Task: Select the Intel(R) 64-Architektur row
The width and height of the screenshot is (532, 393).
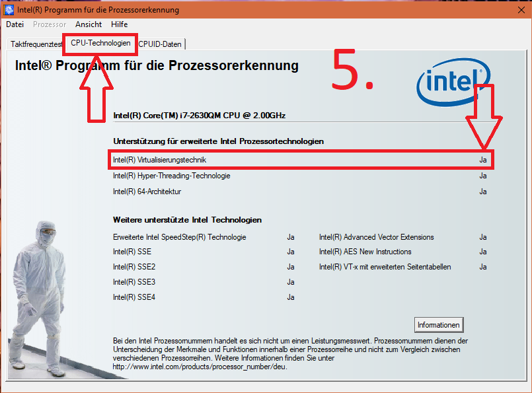Action: (x=300, y=192)
